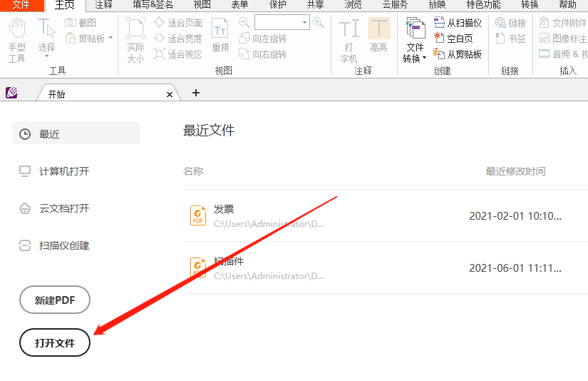Create PDF from clipboard (从剪贴板)

[x=458, y=54]
